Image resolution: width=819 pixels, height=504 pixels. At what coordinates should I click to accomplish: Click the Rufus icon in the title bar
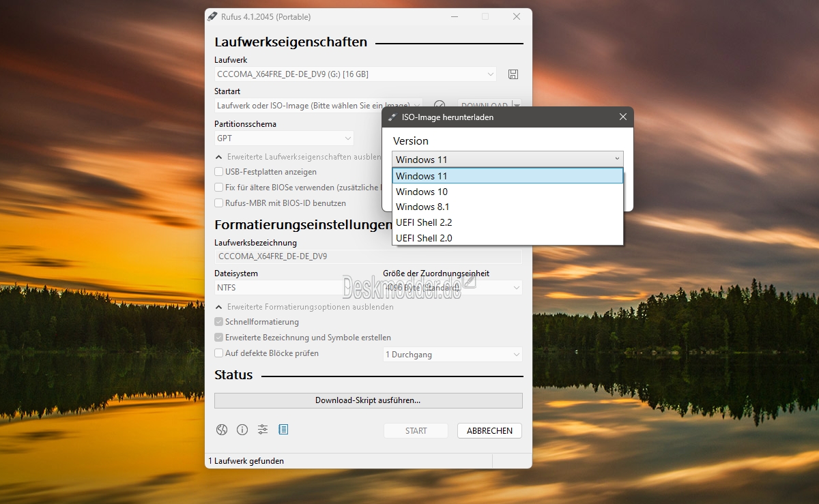213,16
